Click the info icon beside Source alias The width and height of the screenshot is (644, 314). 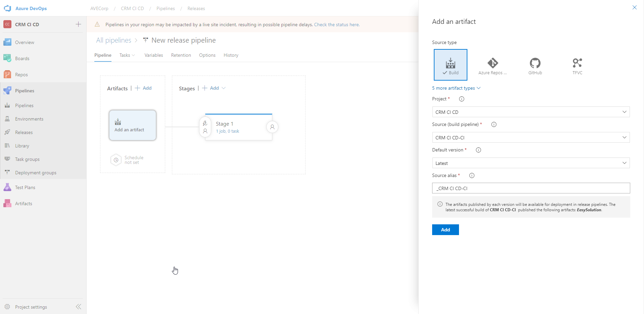coord(472,175)
